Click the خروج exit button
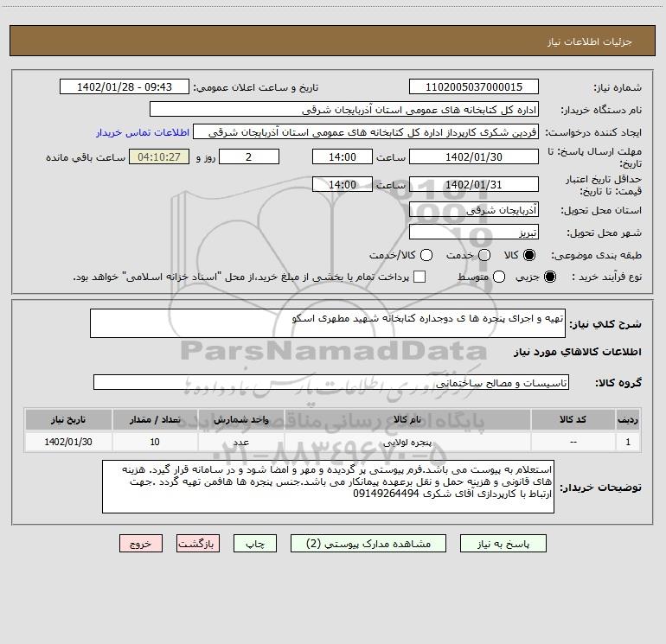666x644 pixels. 141,544
